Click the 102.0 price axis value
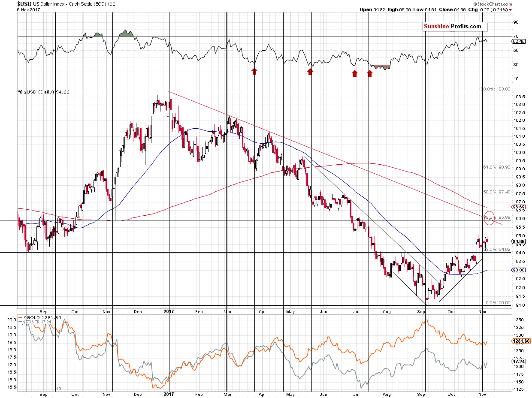The width and height of the screenshot is (532, 398). pyautogui.click(x=519, y=120)
